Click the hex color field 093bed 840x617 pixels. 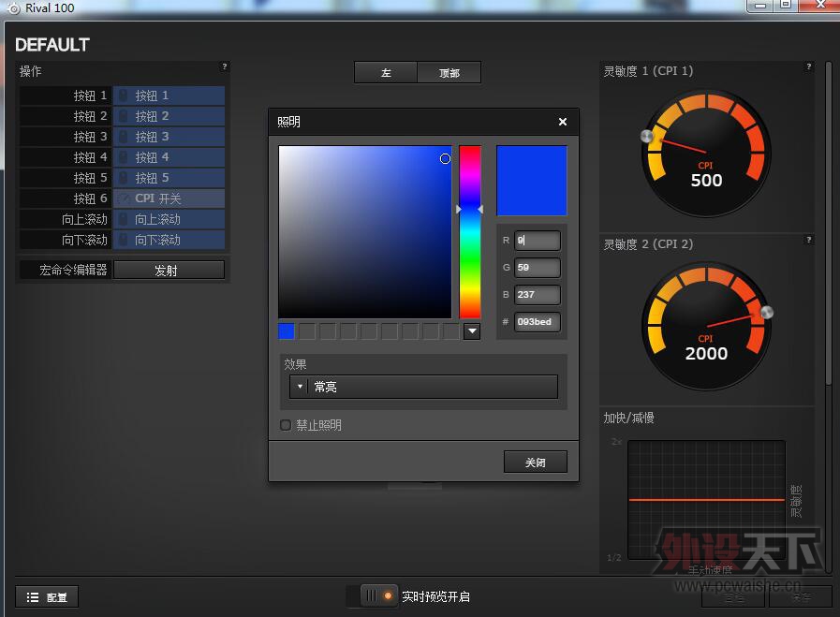click(538, 322)
